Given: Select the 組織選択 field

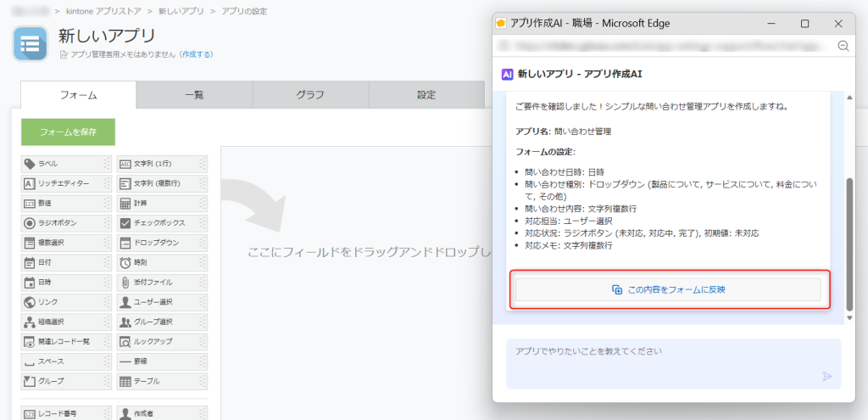Looking at the screenshot, I should coord(66,322).
